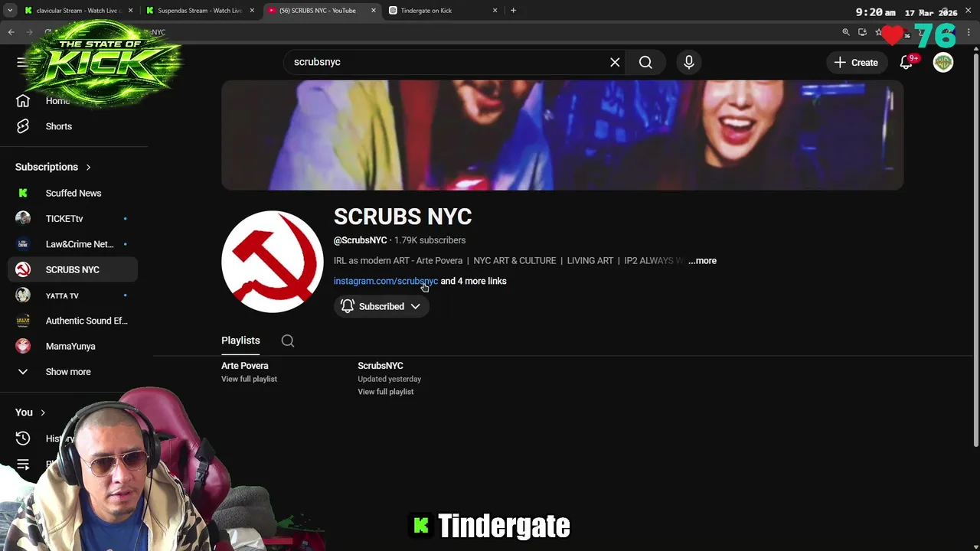Close the clavicular Stream tab
980x551 pixels.
click(x=130, y=11)
